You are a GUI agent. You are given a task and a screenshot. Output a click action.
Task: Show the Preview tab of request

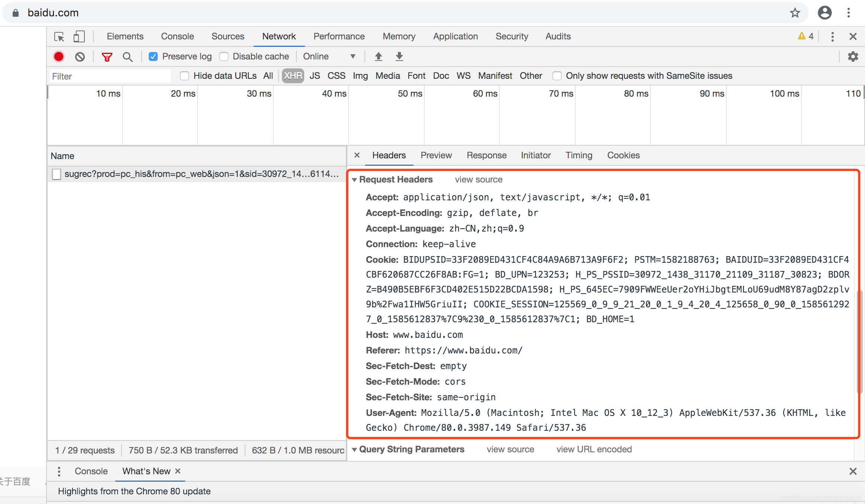tap(436, 155)
